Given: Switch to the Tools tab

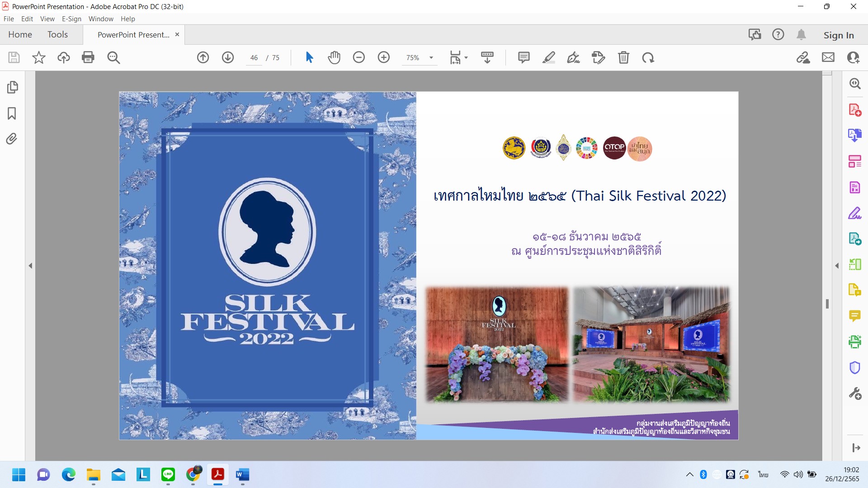Looking at the screenshot, I should pos(57,34).
